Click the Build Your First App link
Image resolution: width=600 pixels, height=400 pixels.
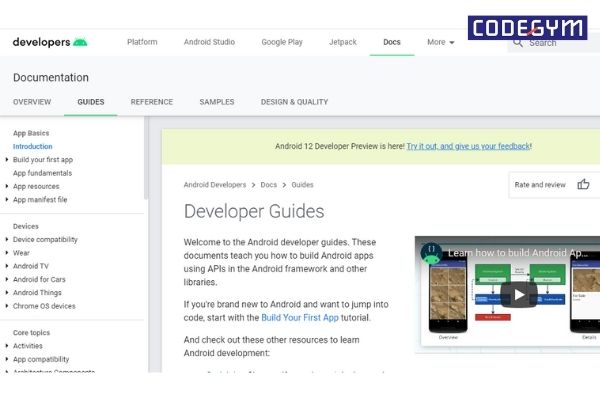[x=302, y=317]
